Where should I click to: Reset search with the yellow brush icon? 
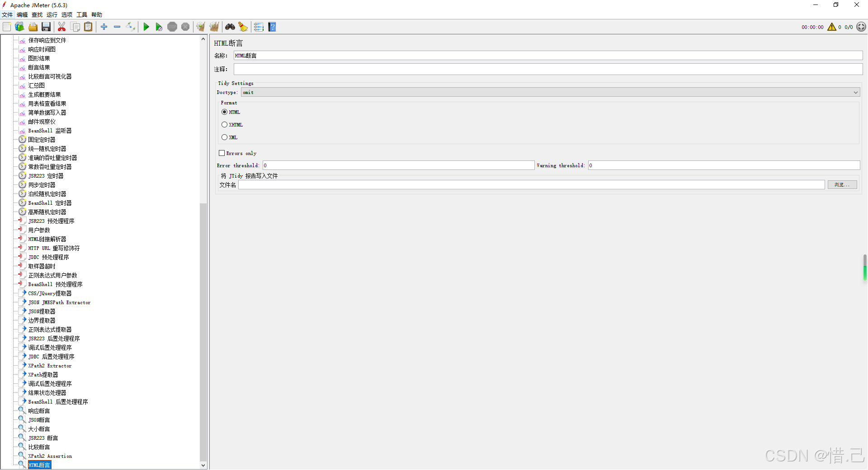[x=243, y=27]
